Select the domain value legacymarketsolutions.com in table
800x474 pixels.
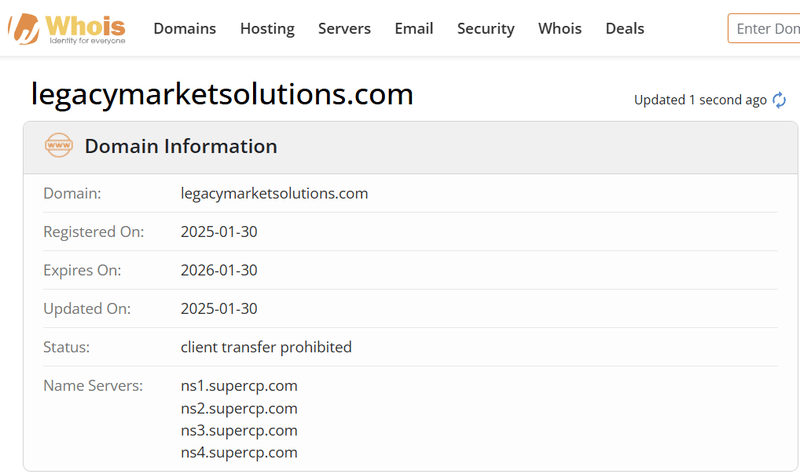(x=274, y=193)
